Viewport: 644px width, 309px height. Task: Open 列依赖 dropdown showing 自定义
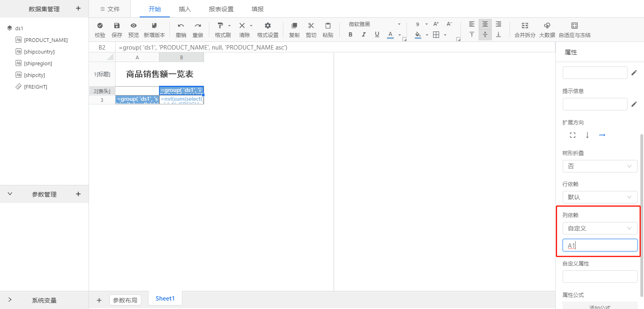coord(600,228)
